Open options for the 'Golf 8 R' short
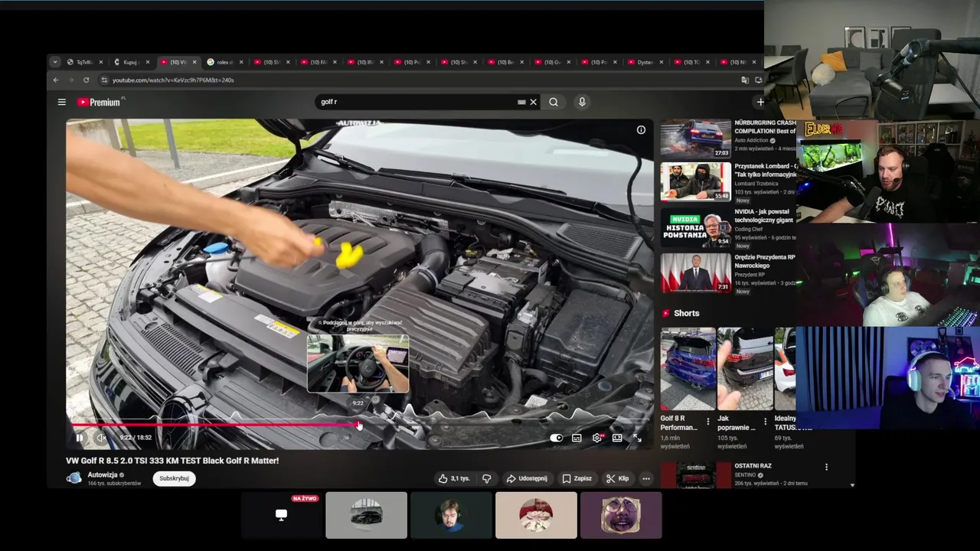Image resolution: width=980 pixels, height=551 pixels. tap(707, 422)
